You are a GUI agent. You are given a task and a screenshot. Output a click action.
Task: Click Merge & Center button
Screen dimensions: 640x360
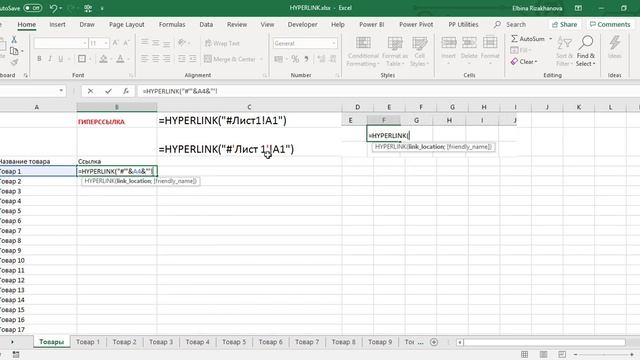[x=230, y=59]
